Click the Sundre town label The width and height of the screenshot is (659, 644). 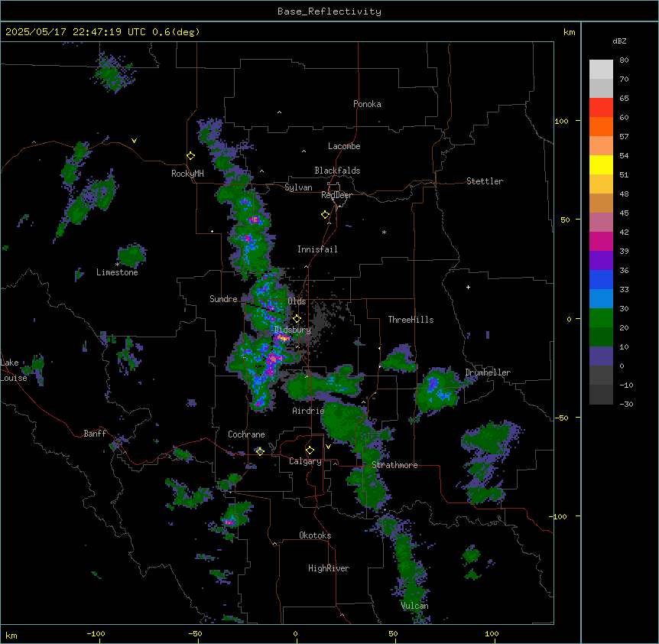click(223, 299)
